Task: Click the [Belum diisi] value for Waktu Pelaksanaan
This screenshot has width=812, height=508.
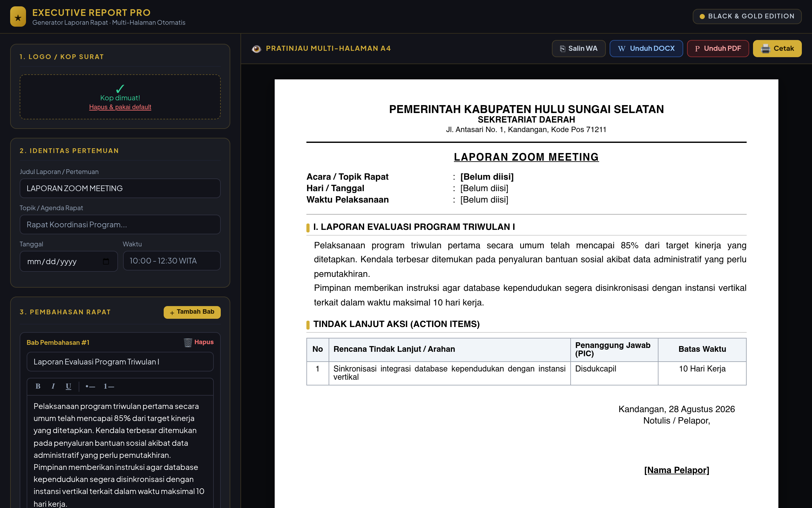Action: click(x=484, y=200)
